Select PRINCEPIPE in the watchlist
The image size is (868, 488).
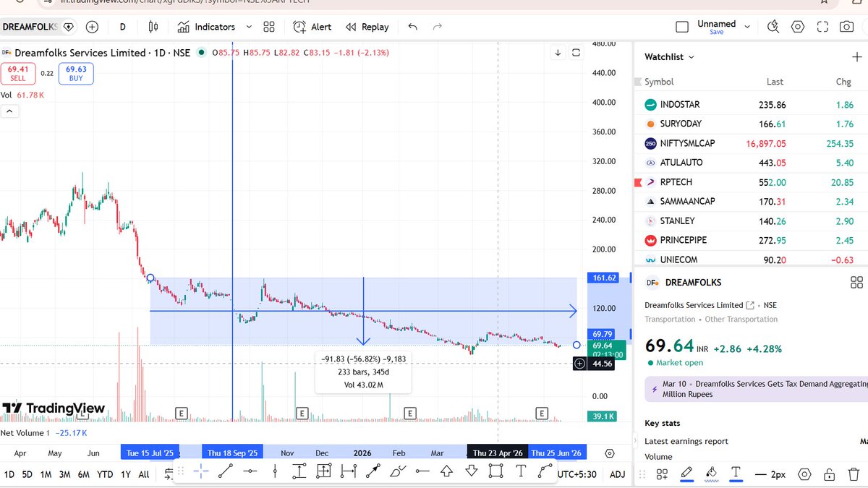pyautogui.click(x=752, y=240)
